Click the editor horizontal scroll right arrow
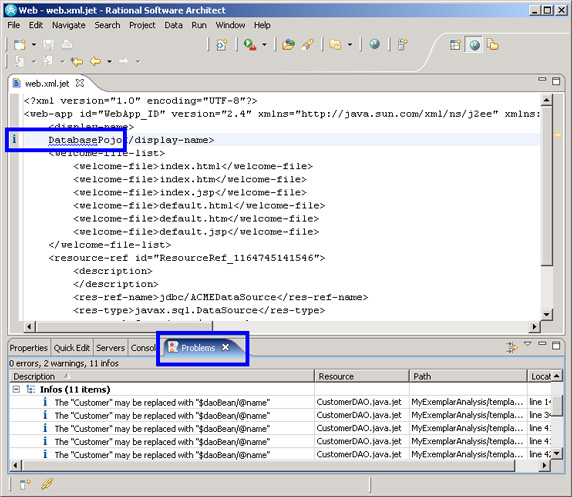The height and width of the screenshot is (497, 572). 534,327
